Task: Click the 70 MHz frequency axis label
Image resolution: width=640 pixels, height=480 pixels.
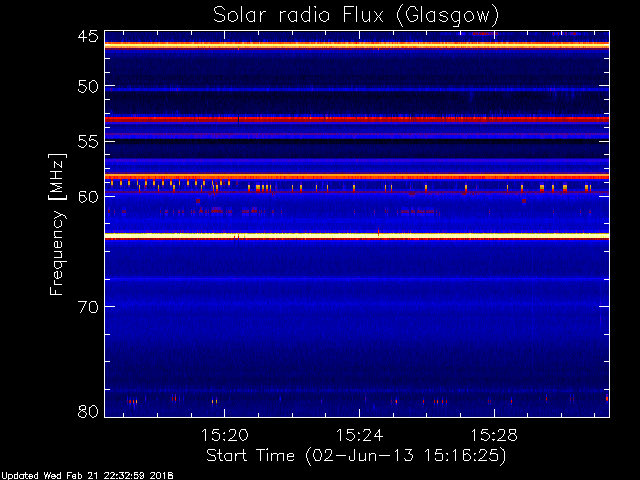Action: [x=88, y=307]
